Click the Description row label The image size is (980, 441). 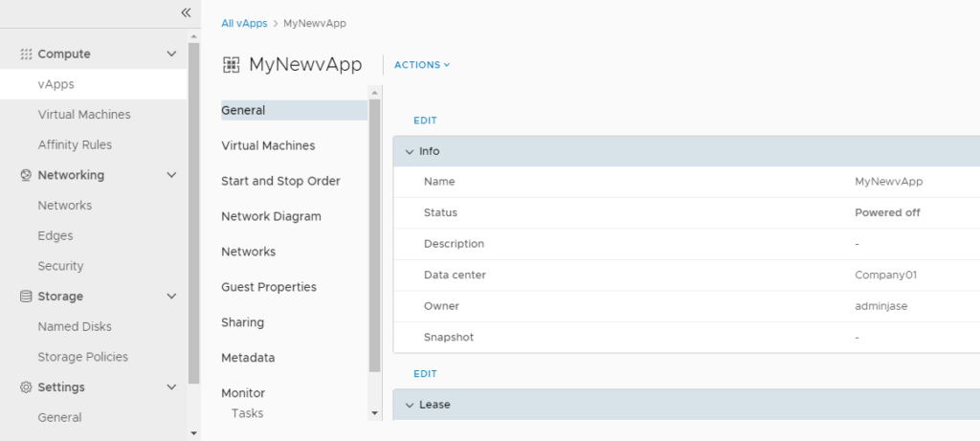454,244
